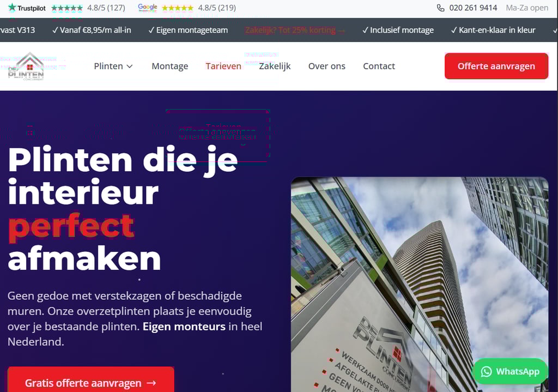Go to the Tarieven page
Image resolution: width=558 pixels, height=392 pixels.
pyautogui.click(x=223, y=66)
